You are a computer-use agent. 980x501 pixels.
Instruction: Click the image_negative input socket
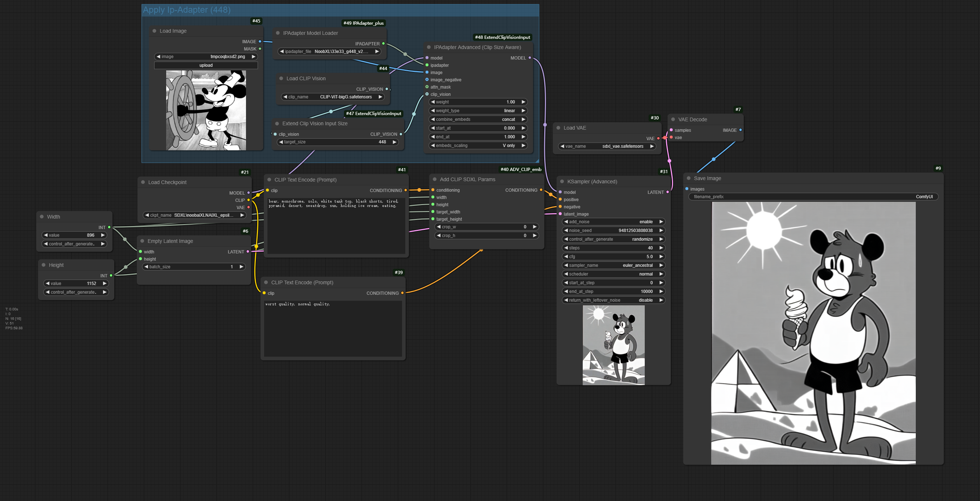point(427,80)
